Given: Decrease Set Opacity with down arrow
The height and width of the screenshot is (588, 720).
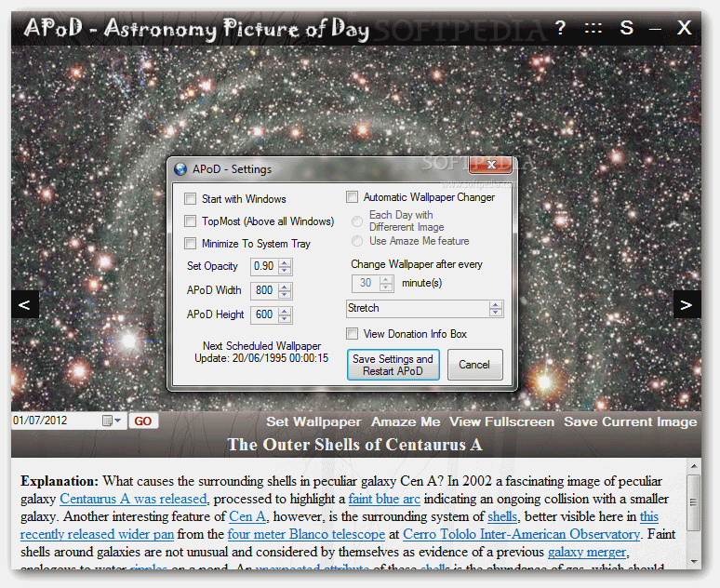Looking at the screenshot, I should point(285,270).
